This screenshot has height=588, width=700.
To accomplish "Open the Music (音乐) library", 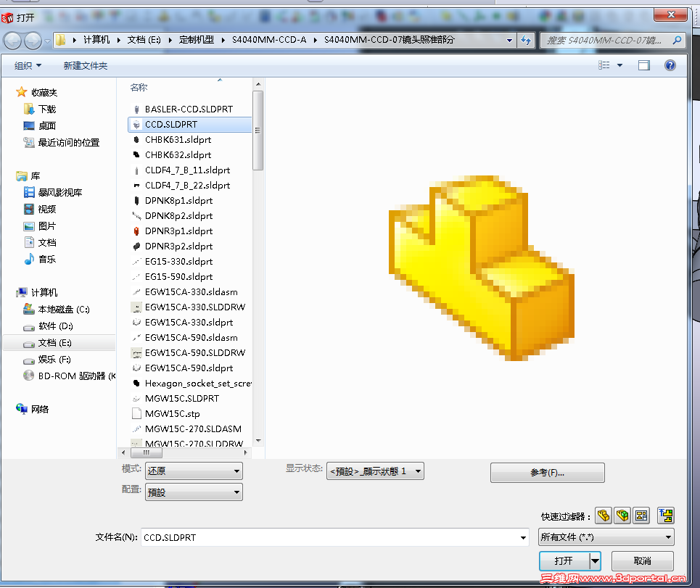I will point(40,260).
